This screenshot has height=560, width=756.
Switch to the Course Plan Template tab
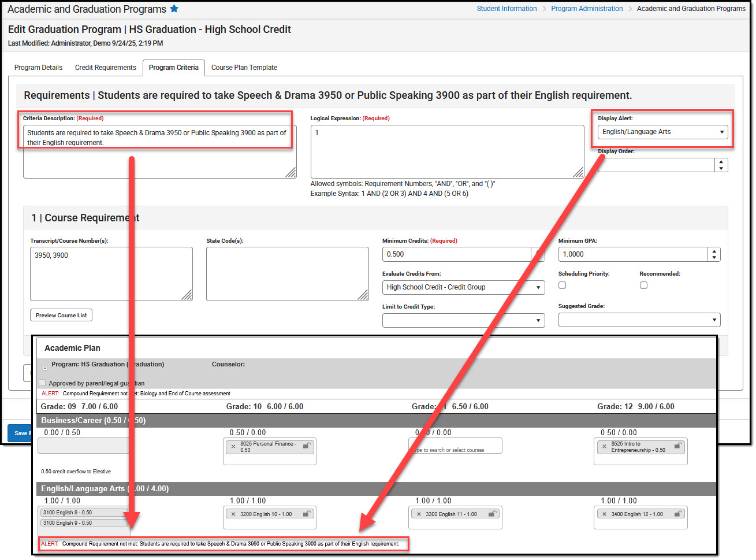point(244,68)
